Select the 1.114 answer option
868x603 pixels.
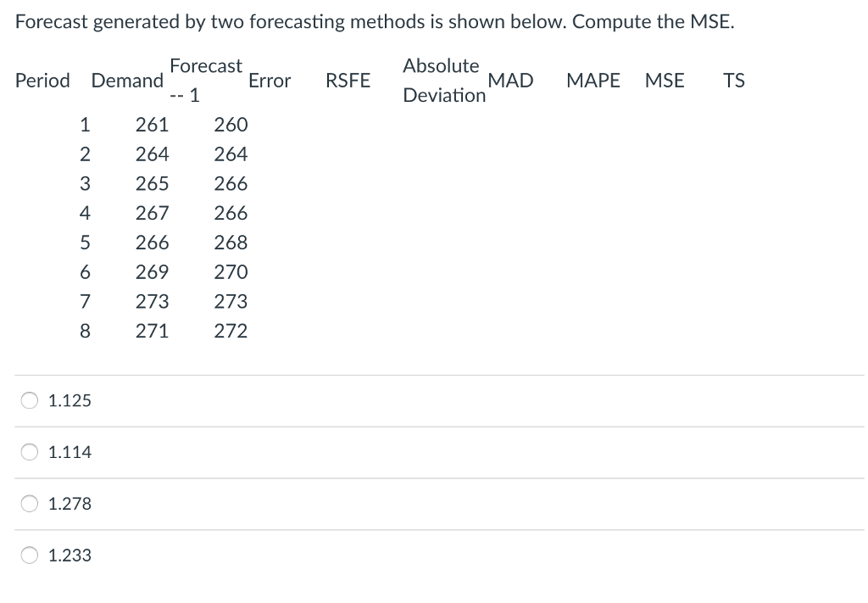tap(29, 452)
